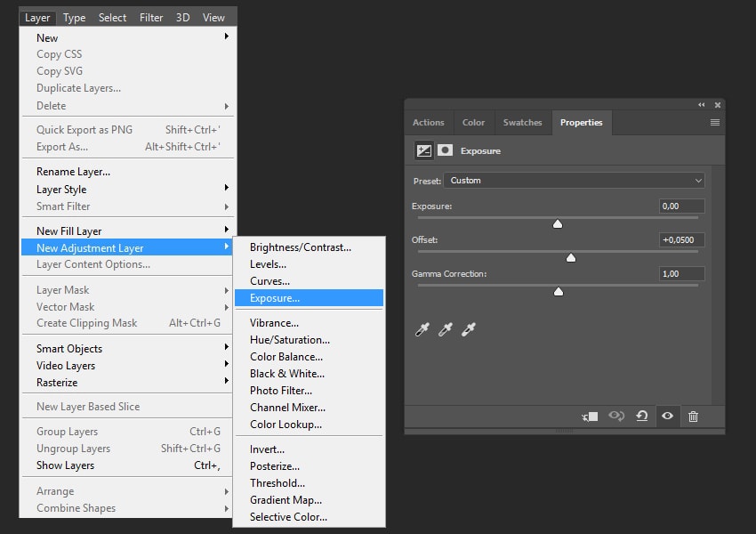Click the clip to layer icon
The height and width of the screenshot is (534, 756).
click(x=590, y=416)
